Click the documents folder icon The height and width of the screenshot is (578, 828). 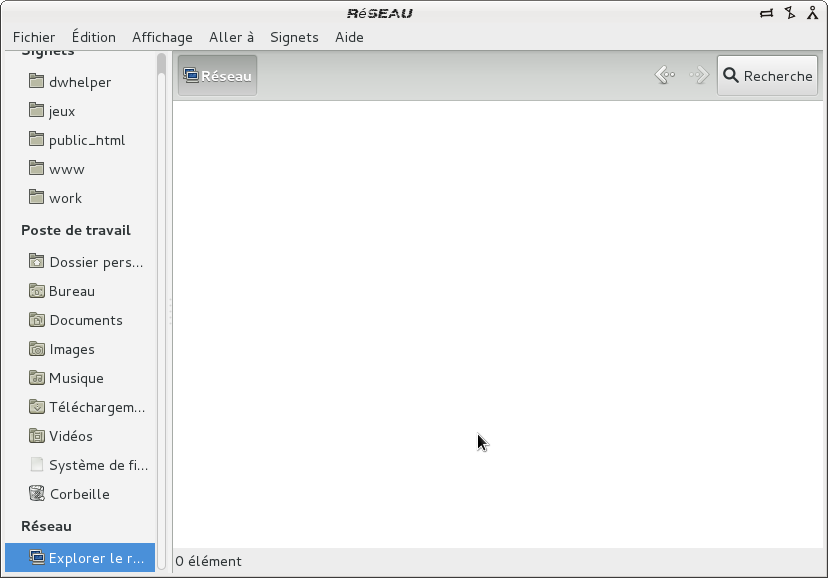tap(36, 319)
